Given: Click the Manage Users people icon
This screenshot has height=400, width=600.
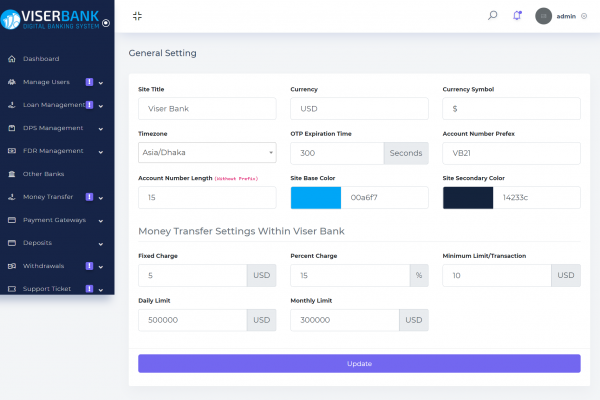Looking at the screenshot, I should [12, 82].
